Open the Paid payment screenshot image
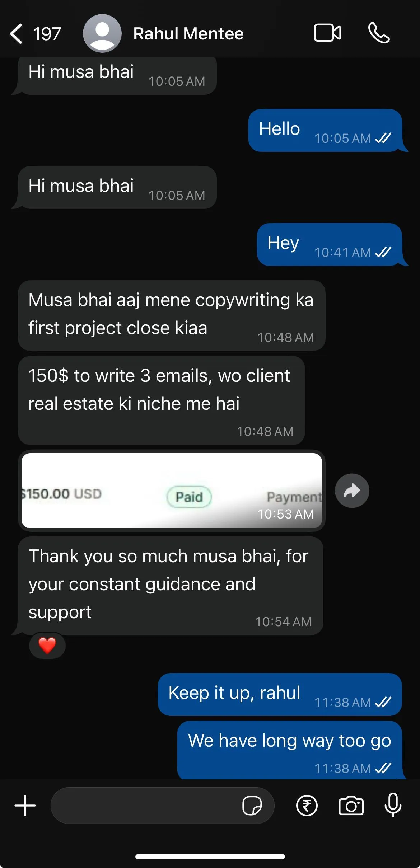The image size is (420, 868). (172, 491)
